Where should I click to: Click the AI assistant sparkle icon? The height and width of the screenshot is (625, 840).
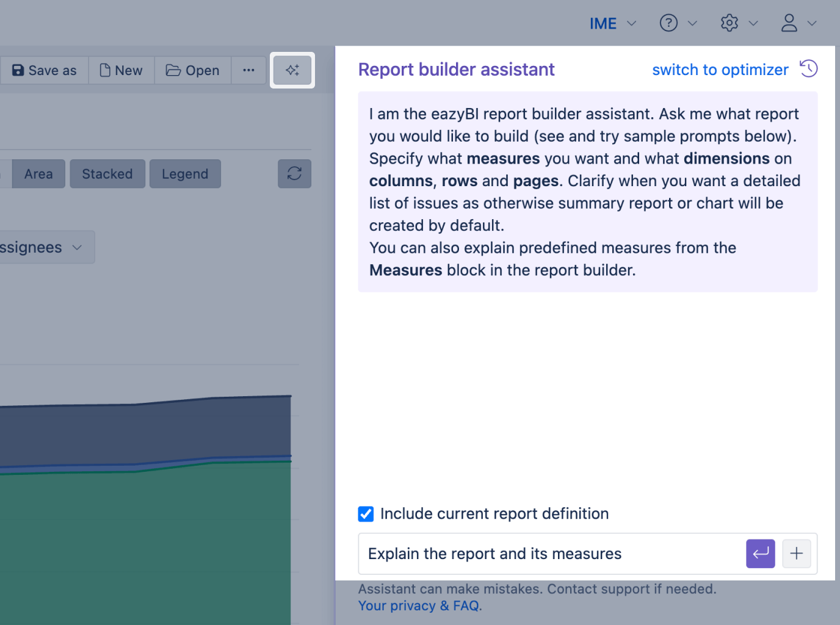pyautogui.click(x=292, y=70)
